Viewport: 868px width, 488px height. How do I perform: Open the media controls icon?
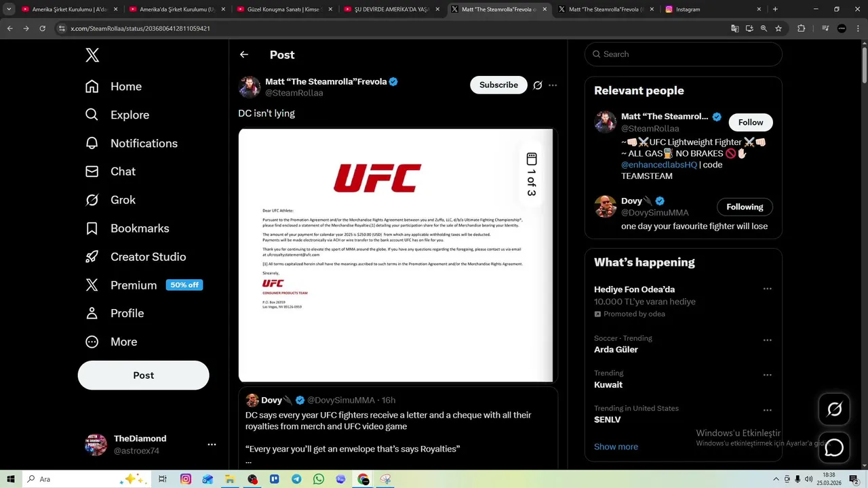pos(825,28)
